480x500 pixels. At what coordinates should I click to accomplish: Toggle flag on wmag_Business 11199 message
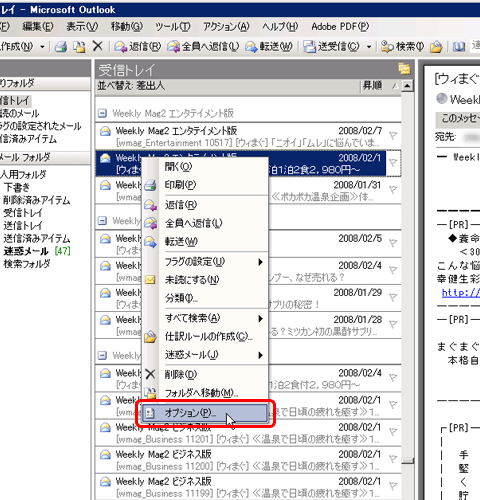[x=393, y=486]
